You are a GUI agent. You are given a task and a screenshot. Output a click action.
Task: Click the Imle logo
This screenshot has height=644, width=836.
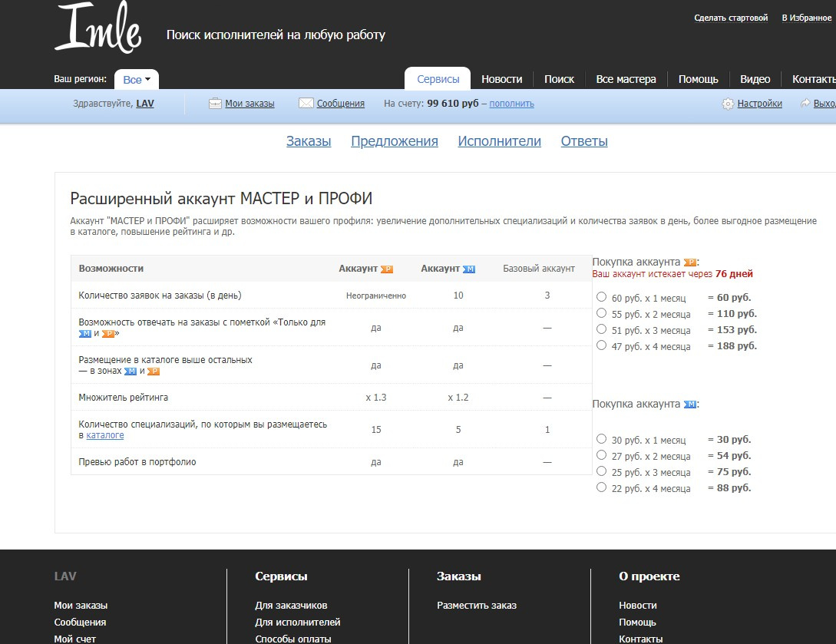97,27
